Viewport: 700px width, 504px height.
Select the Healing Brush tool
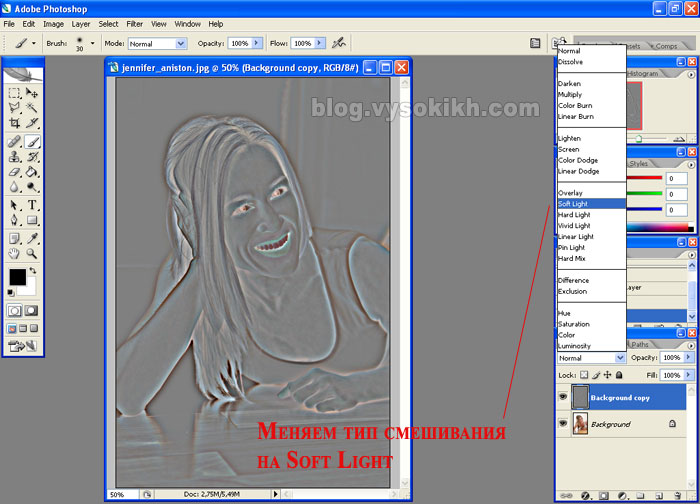click(x=14, y=142)
